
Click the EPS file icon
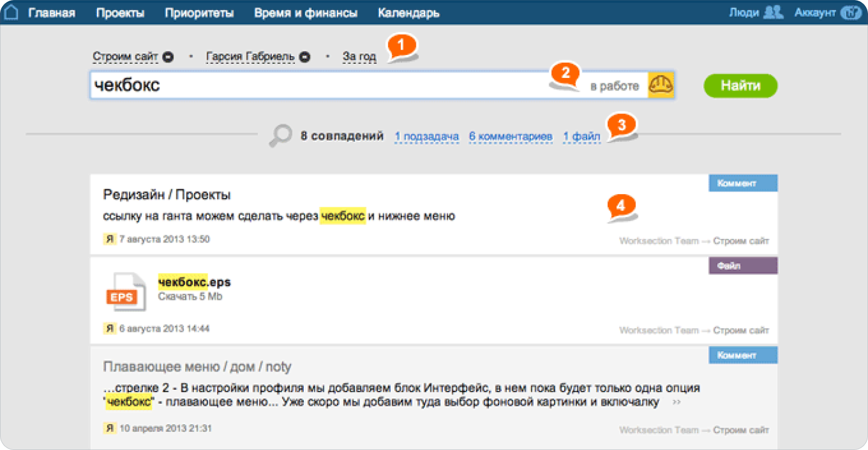125,293
